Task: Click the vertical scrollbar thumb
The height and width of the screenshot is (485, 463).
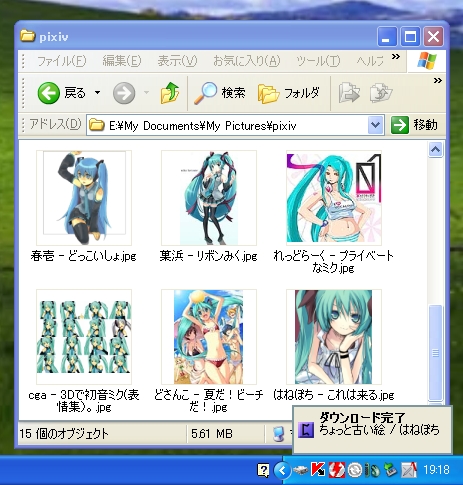Action: 435,353
